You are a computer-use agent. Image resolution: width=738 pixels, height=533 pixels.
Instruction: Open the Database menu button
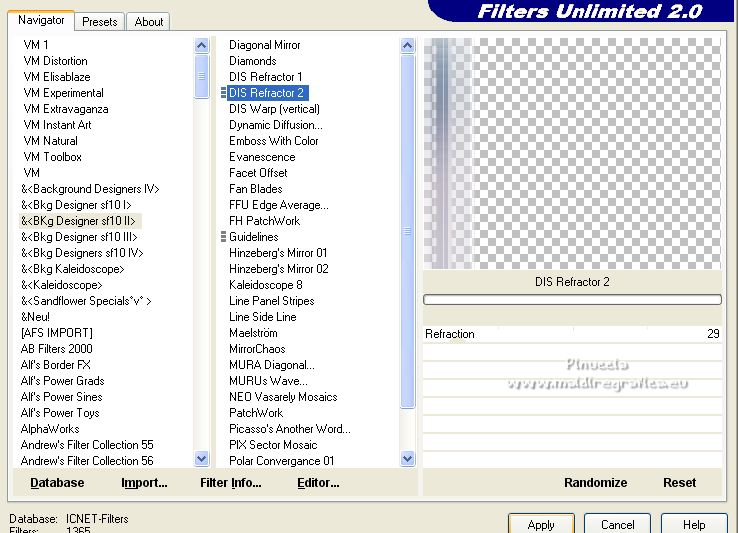[x=57, y=483]
